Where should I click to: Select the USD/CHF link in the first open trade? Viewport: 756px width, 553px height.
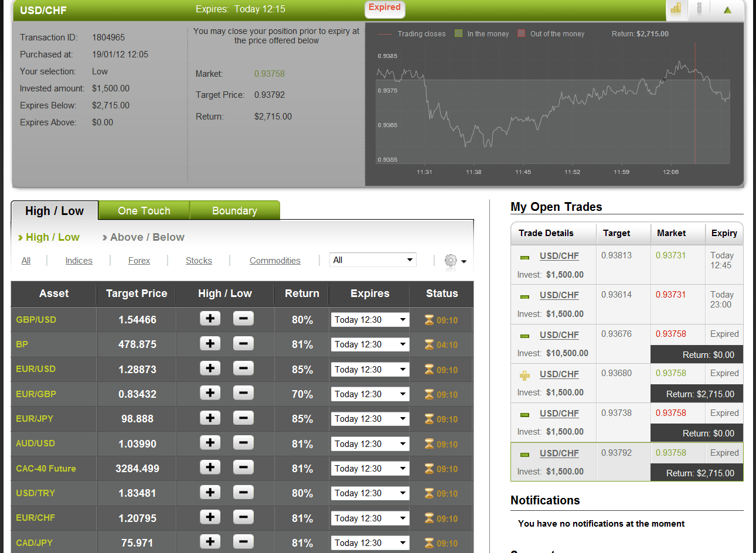pos(559,255)
